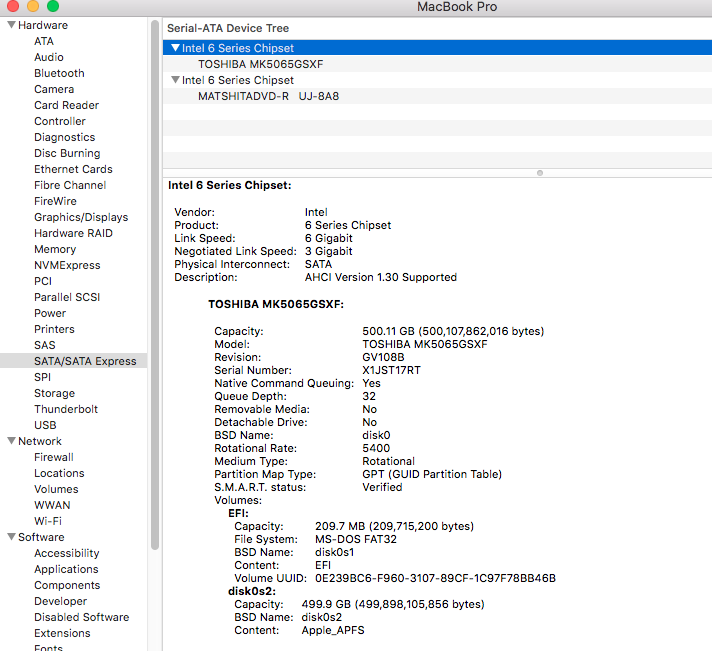Screen dimensions: 712x651
Task: Select Hardware RAID
Action: pyautogui.click(x=73, y=233)
